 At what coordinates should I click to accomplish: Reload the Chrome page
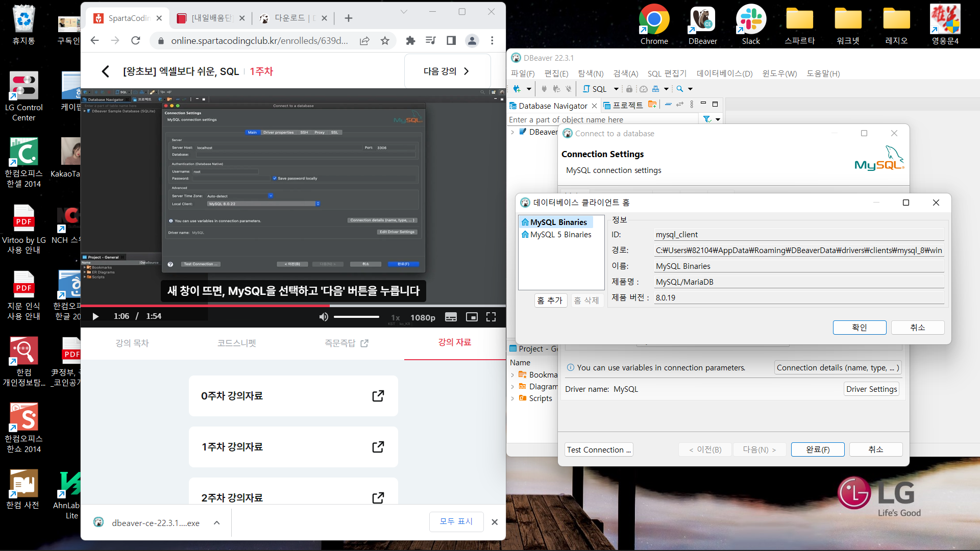(135, 40)
